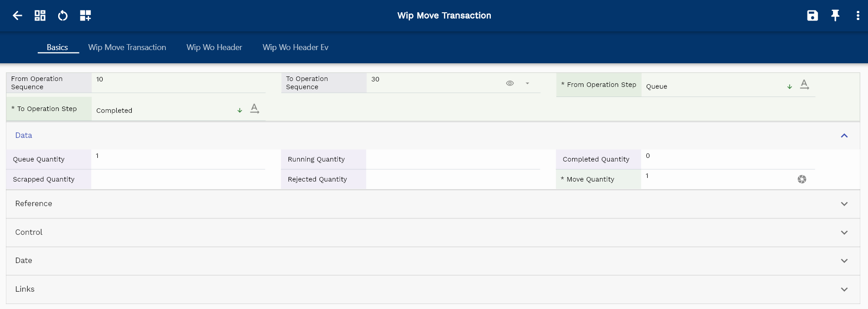Open From Operation Step dropdown

coord(789,86)
